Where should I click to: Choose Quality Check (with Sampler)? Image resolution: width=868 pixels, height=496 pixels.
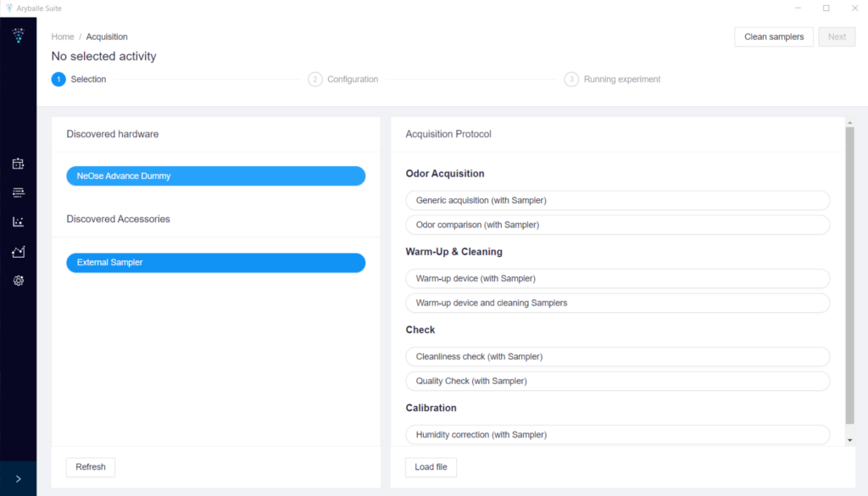click(618, 381)
